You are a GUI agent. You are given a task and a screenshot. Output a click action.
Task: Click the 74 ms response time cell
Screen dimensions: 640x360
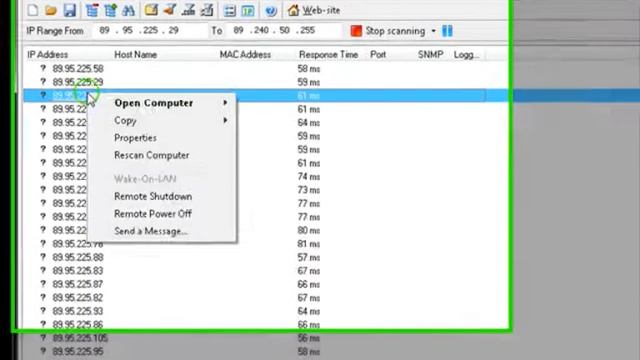[309, 176]
